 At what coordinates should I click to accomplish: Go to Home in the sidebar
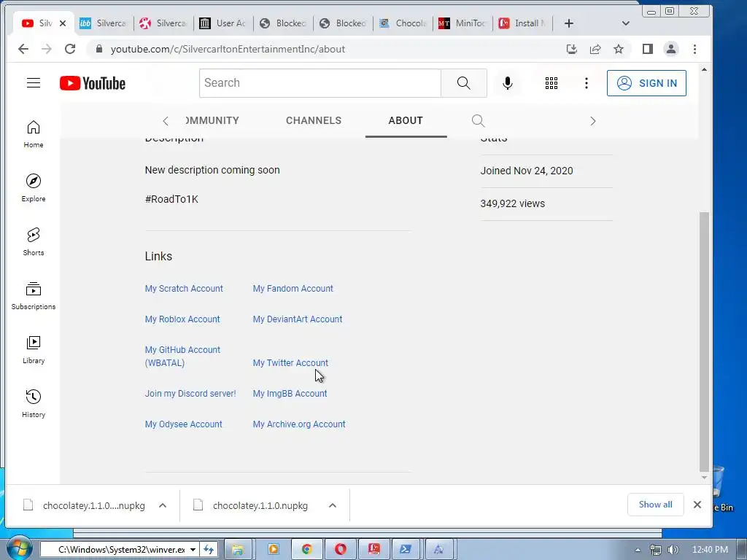pos(34,134)
